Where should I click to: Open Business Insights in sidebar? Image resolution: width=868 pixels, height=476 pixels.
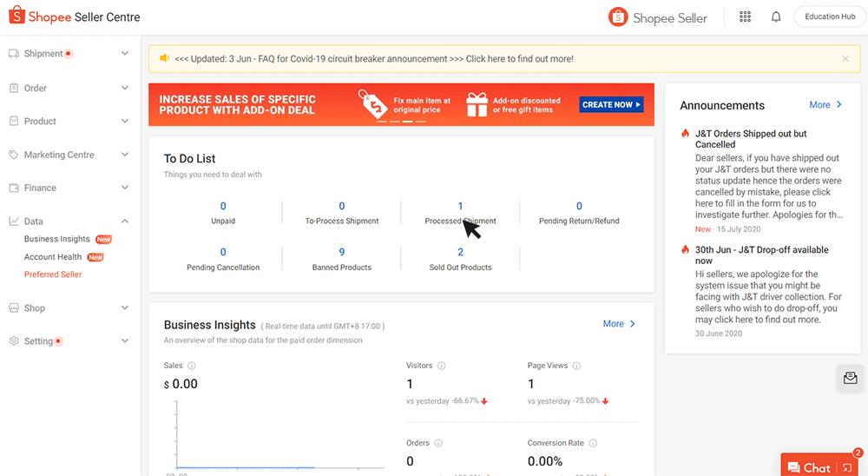coord(57,239)
